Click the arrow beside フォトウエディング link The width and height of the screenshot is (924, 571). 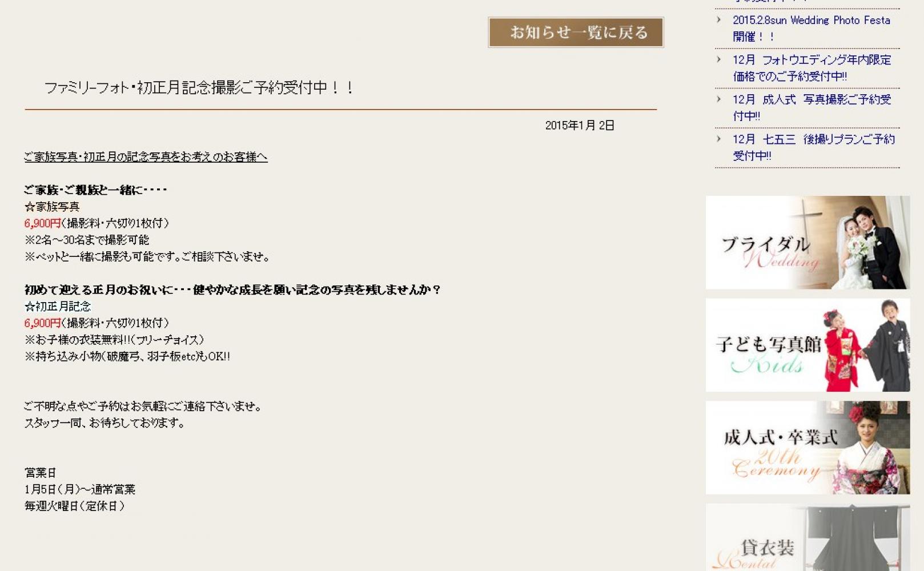tap(719, 59)
